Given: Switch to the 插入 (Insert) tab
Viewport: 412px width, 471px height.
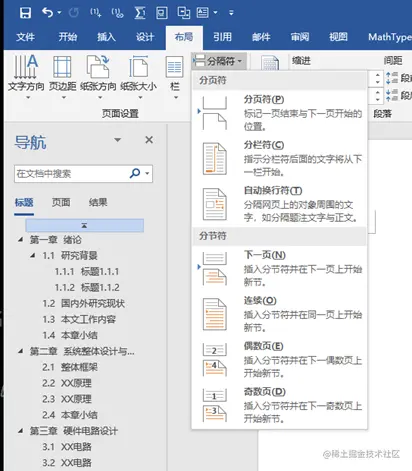Looking at the screenshot, I should 106,37.
